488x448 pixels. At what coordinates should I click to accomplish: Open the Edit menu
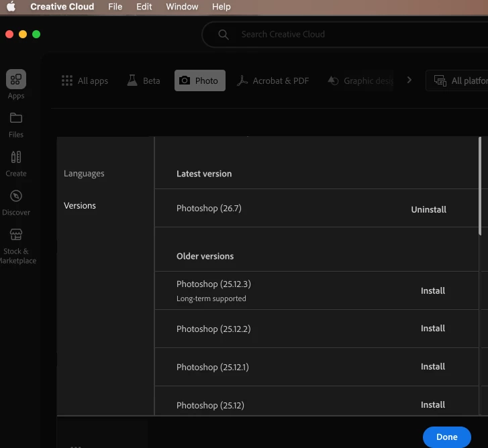(x=144, y=7)
